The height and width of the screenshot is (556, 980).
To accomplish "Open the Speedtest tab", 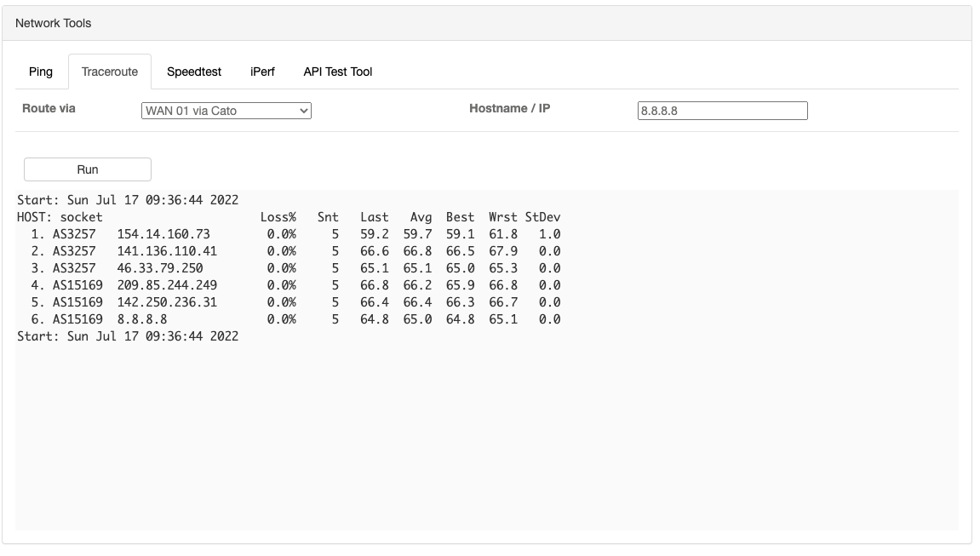I will pyautogui.click(x=194, y=72).
